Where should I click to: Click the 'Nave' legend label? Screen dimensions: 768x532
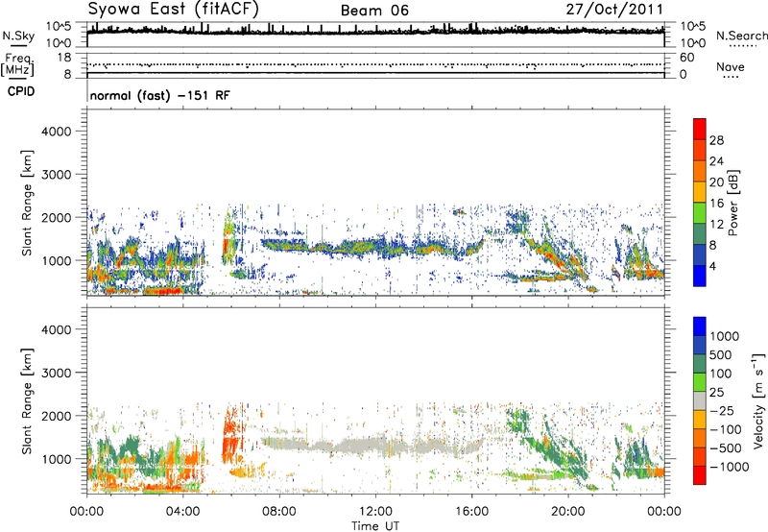pos(731,66)
